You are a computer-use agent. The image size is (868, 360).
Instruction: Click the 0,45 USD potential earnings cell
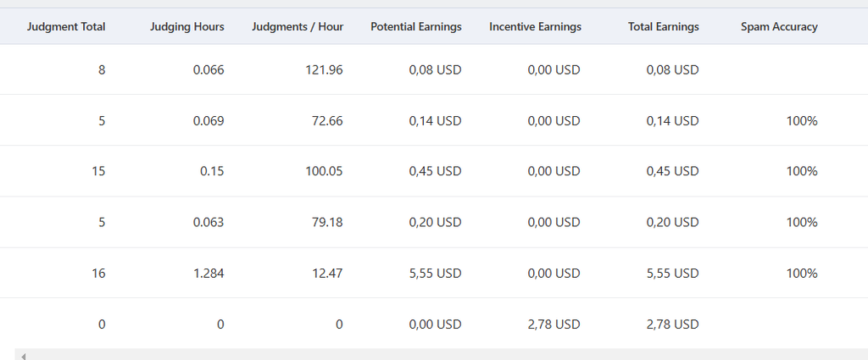click(435, 171)
